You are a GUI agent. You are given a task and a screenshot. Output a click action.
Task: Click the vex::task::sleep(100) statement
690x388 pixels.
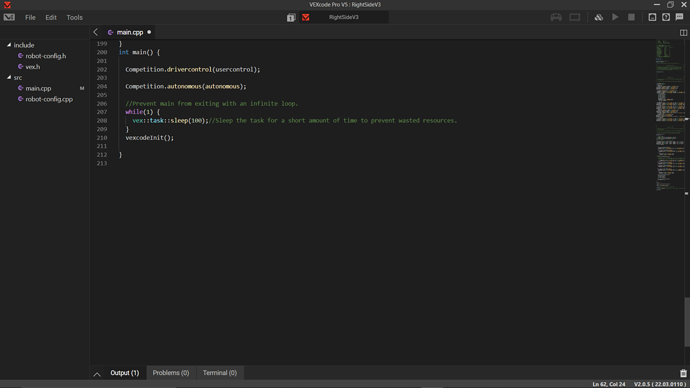pyautogui.click(x=170, y=121)
